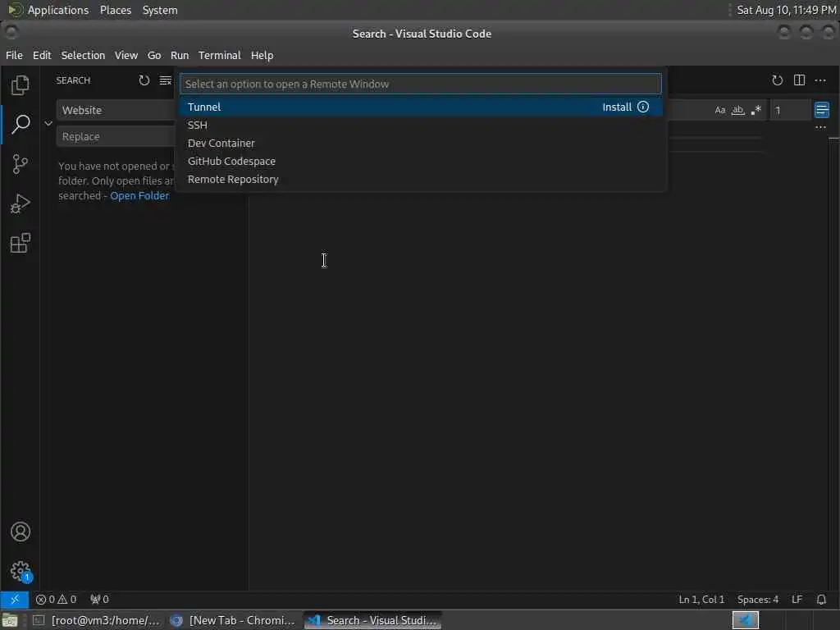Refresh search results in Search panel
Viewport: 840px width, 630px height.
(x=144, y=80)
